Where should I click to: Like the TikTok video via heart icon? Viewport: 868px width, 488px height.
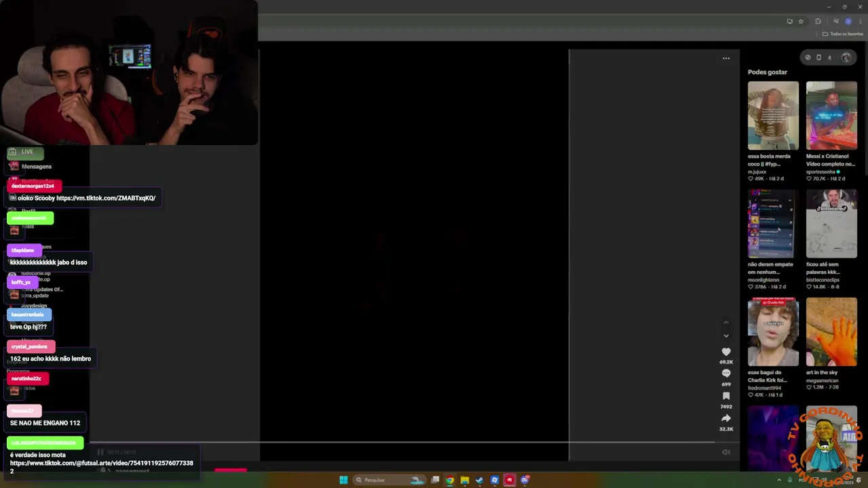[x=726, y=352]
